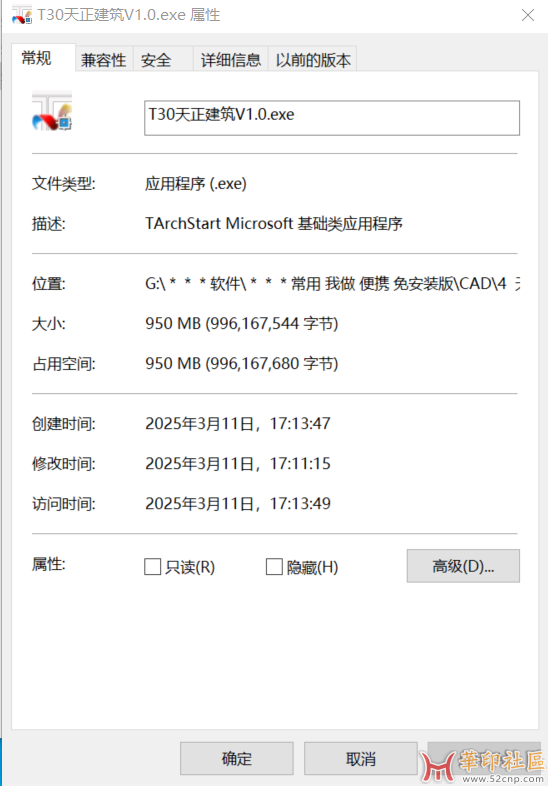The width and height of the screenshot is (548, 786).
Task: Click the 访问时间: label
Action: [x=64, y=503]
